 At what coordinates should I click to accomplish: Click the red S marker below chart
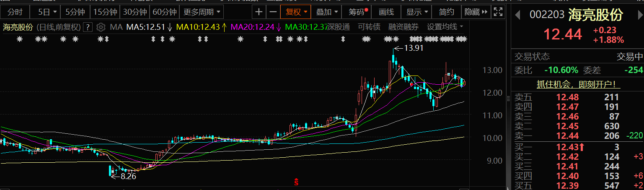[x=297, y=182]
